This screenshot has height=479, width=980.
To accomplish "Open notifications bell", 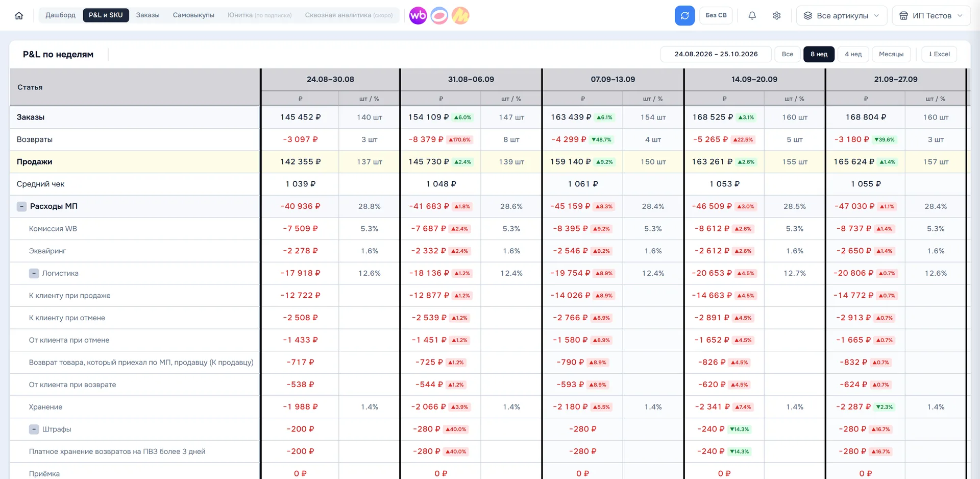I will (x=752, y=15).
